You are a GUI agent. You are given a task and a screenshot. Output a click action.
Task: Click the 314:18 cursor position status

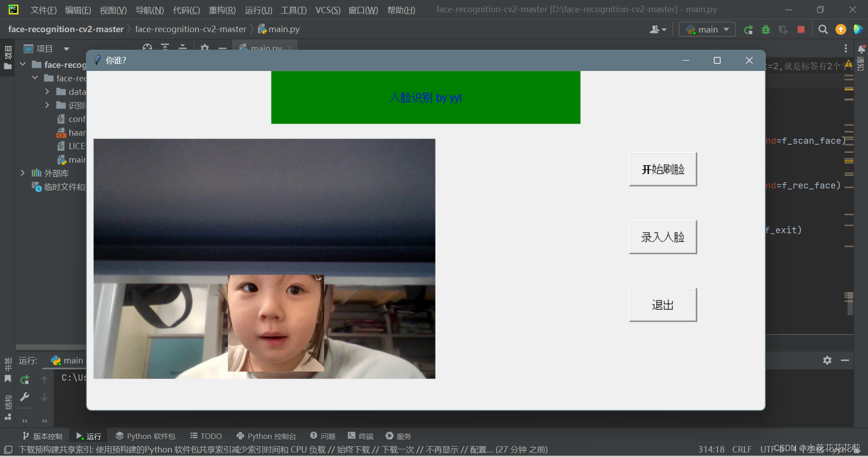[711, 449]
